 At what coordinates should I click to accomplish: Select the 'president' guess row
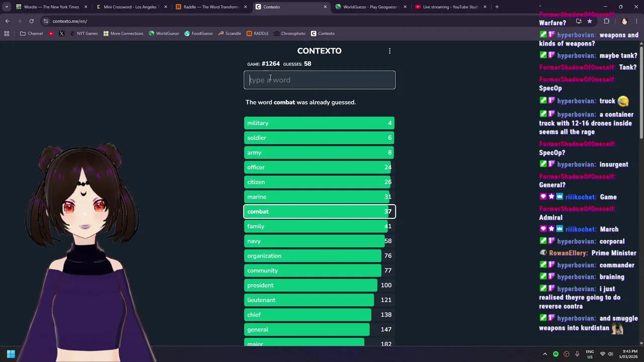coord(319,285)
